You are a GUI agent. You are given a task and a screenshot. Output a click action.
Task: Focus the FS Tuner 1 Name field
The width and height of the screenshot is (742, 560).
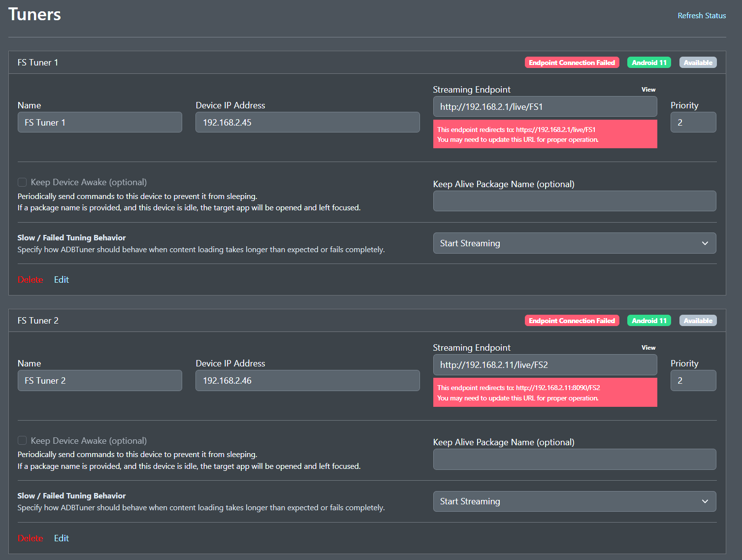click(100, 123)
